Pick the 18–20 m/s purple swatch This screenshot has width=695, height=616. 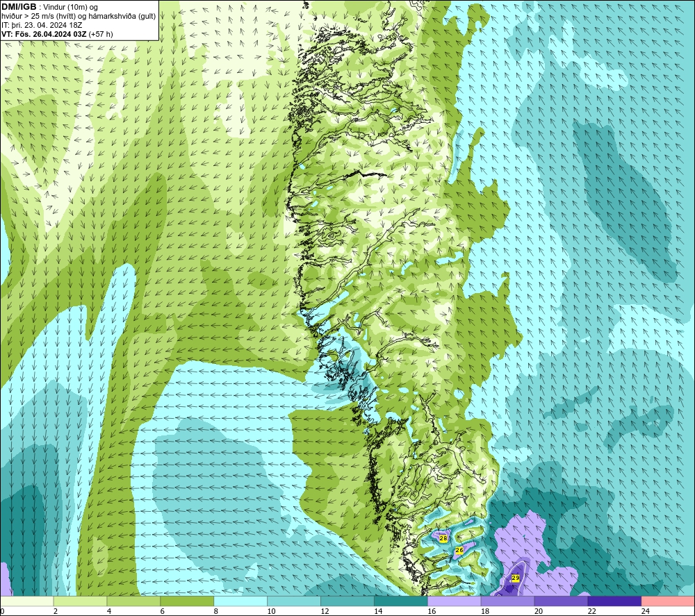coord(507,601)
